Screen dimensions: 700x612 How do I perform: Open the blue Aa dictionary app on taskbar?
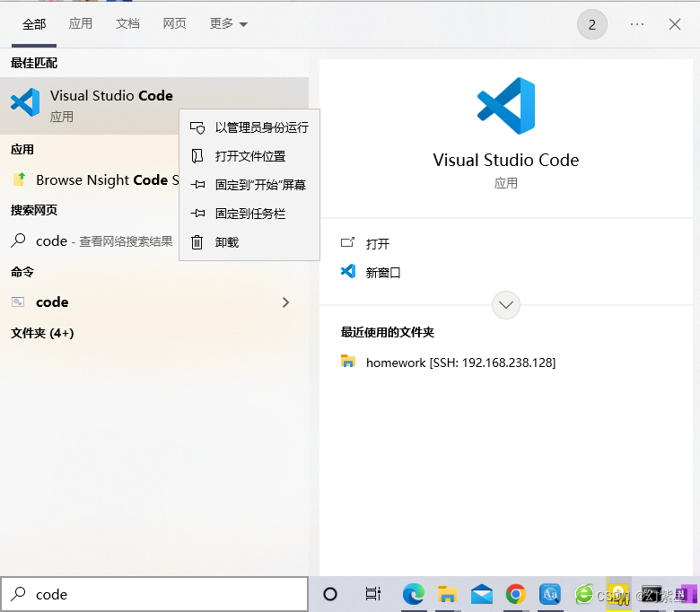point(550,595)
